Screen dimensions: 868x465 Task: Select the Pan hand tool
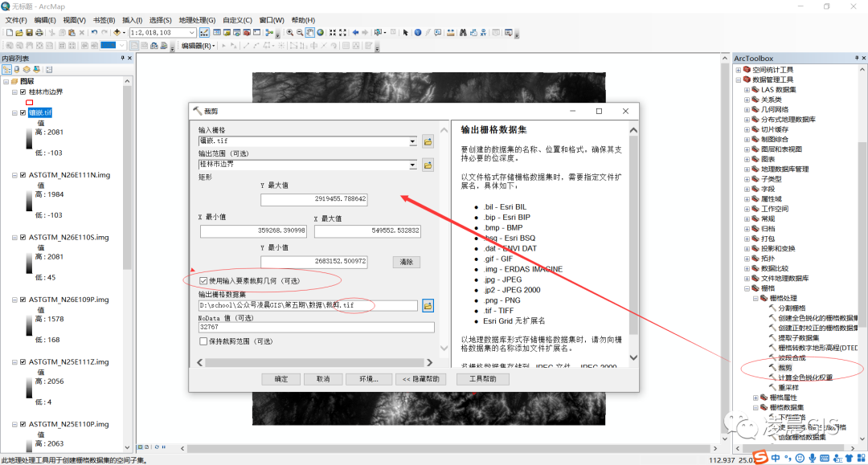[309, 33]
